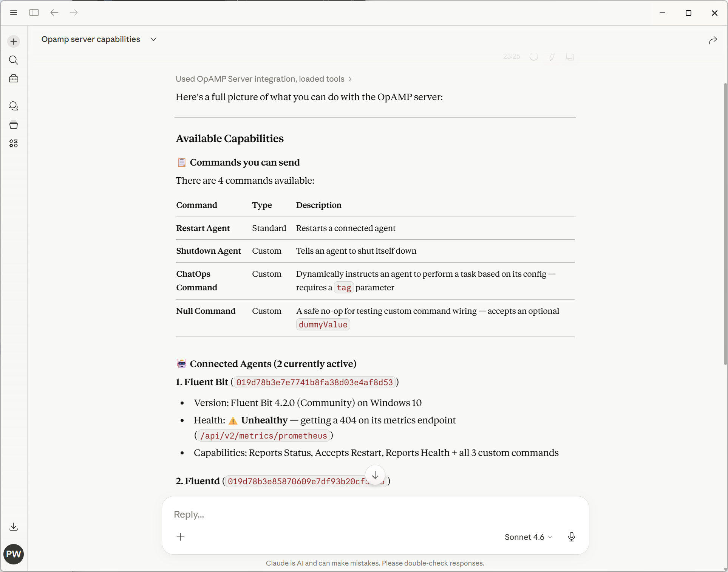The height and width of the screenshot is (572, 728).
Task: Open the chats icon in sidebar
Action: tap(14, 106)
